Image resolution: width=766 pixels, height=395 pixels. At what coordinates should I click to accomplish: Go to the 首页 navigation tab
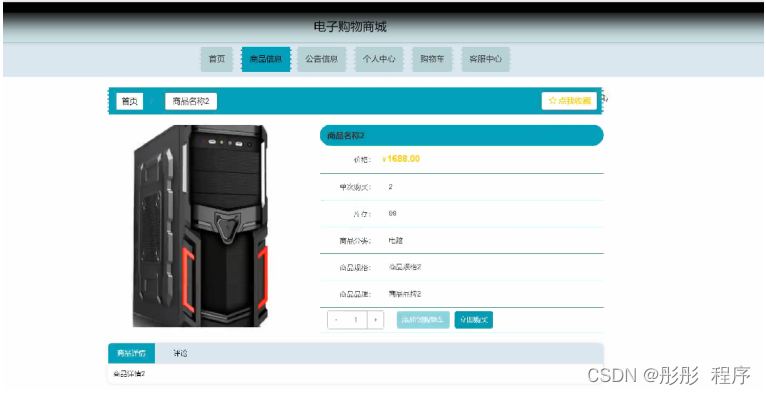217,59
